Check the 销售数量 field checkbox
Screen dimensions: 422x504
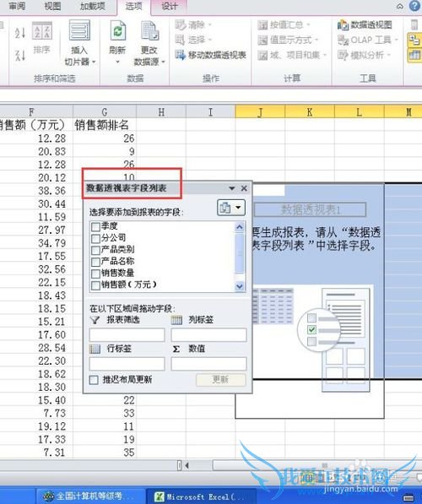point(95,274)
